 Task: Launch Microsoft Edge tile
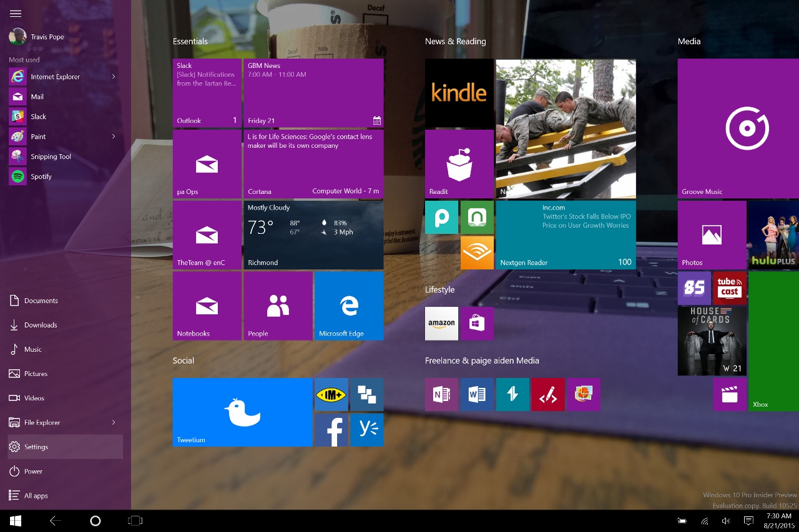click(349, 306)
